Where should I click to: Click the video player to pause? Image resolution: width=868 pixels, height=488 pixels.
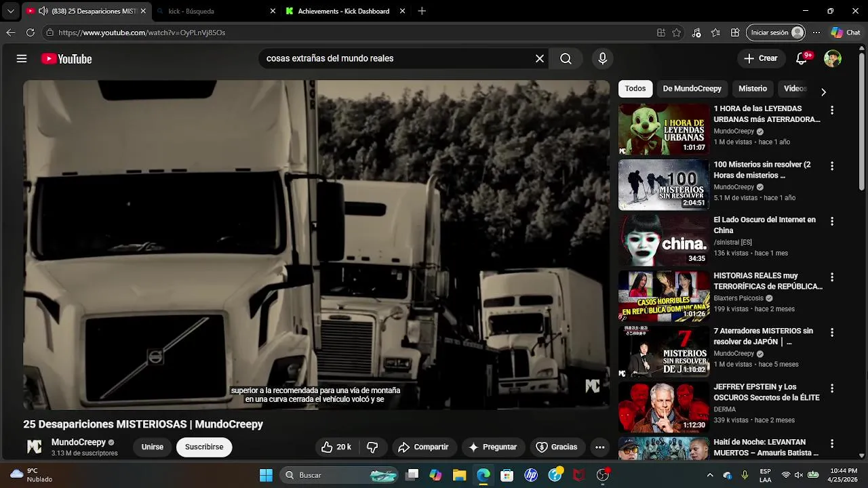(x=317, y=244)
